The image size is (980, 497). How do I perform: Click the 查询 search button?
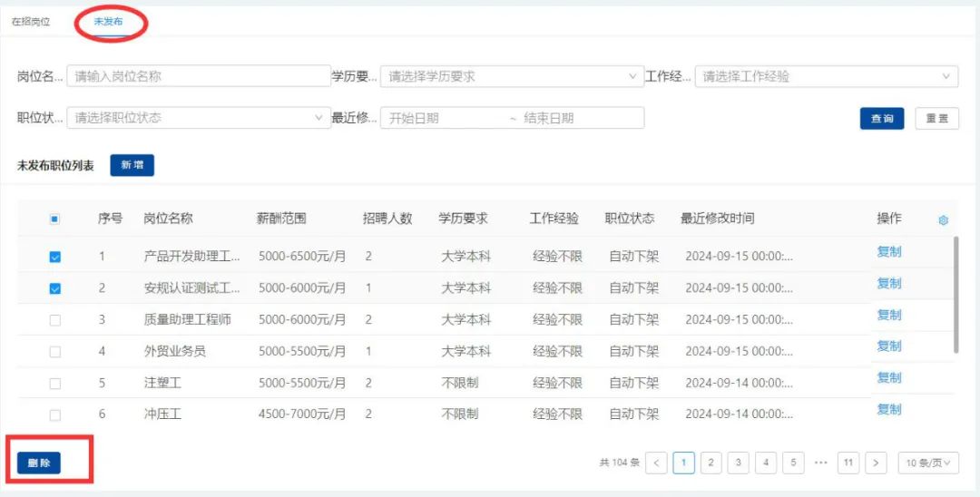click(882, 119)
